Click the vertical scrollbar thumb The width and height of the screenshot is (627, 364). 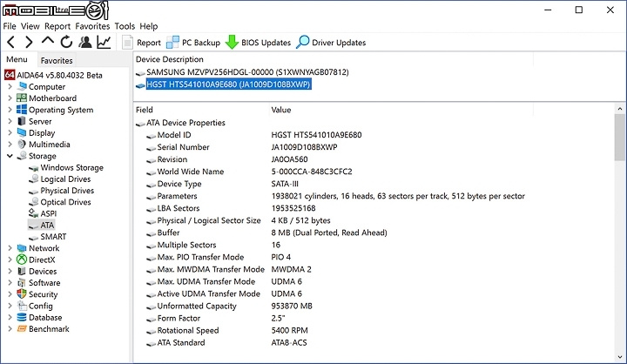coord(620,137)
